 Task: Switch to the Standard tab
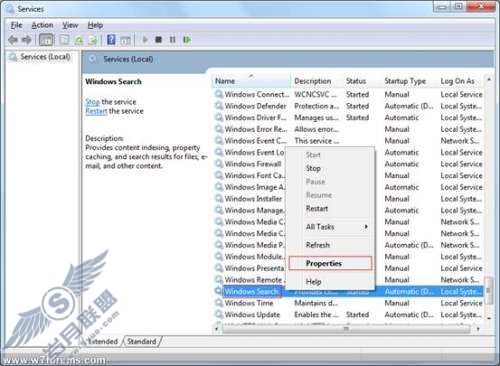[x=142, y=341]
